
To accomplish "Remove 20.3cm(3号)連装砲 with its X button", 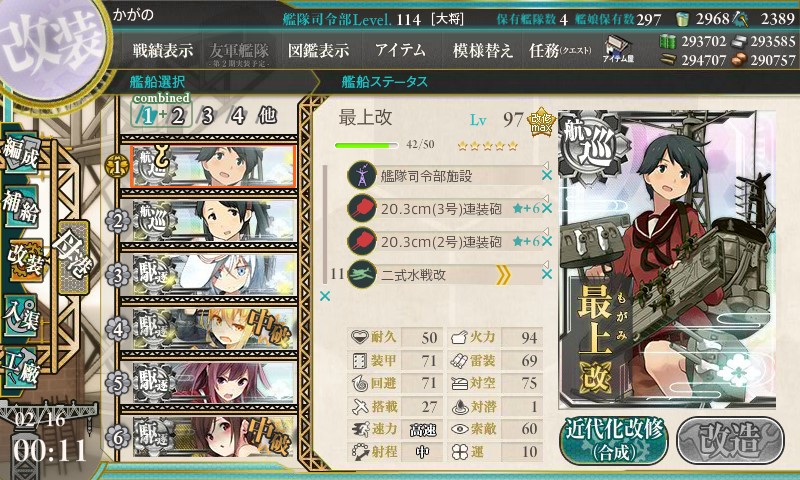I will point(547,208).
